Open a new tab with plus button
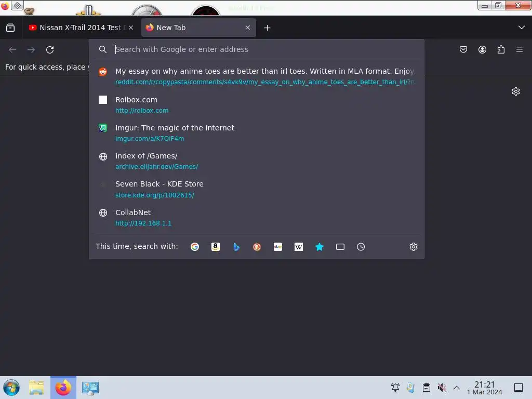This screenshot has width=532, height=399. click(x=268, y=28)
